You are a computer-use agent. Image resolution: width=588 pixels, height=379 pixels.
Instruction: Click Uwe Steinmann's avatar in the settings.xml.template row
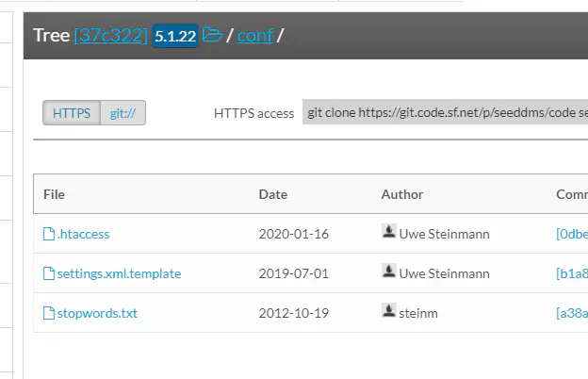tap(388, 272)
